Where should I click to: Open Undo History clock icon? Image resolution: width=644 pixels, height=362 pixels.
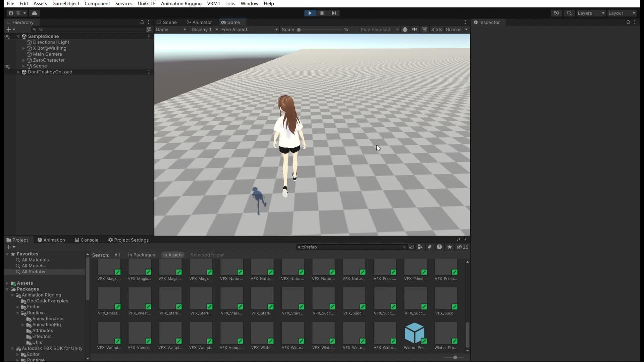(x=556, y=13)
